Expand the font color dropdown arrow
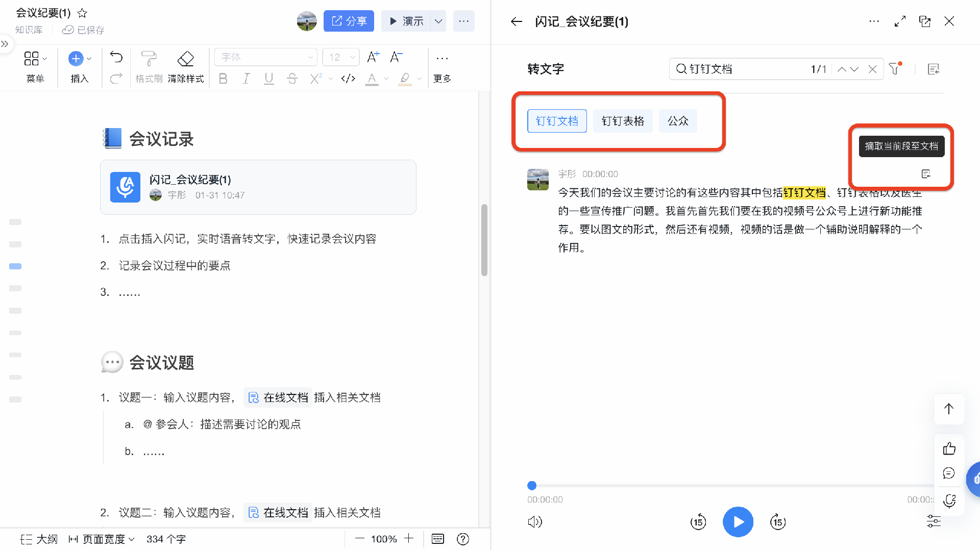This screenshot has height=550, width=980. click(x=386, y=79)
